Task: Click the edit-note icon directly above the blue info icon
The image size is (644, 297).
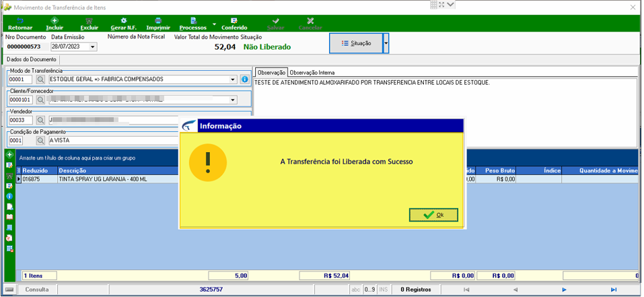Action: (9, 186)
